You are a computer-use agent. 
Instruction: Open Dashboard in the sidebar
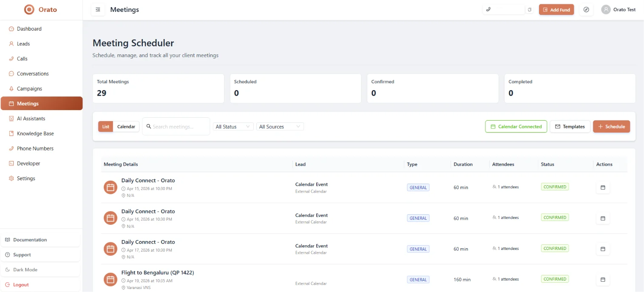[41, 29]
